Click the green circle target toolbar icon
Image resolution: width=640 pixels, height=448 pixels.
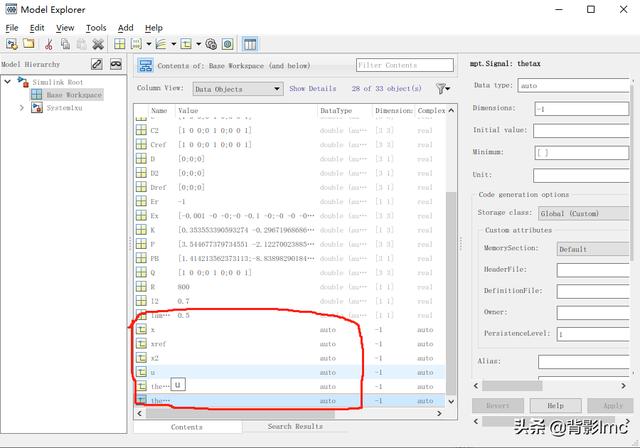pyautogui.click(x=228, y=44)
